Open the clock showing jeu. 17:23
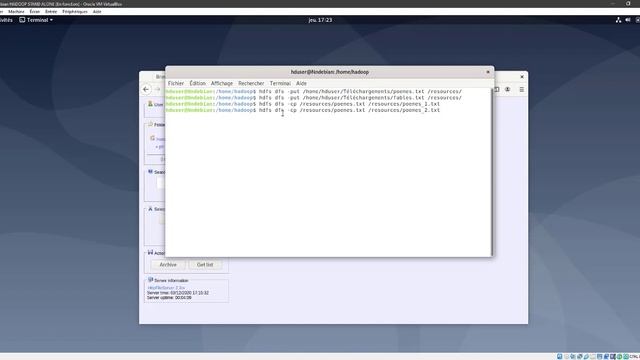This screenshot has height=360, width=640. coord(320,20)
